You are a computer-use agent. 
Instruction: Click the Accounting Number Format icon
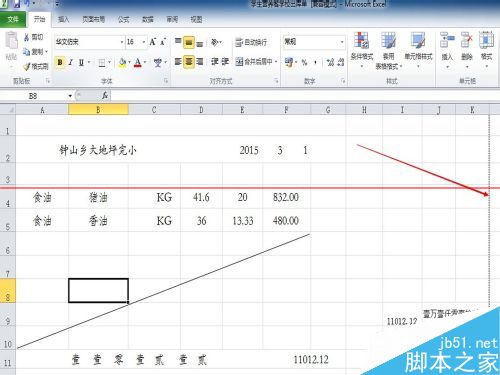[289, 62]
